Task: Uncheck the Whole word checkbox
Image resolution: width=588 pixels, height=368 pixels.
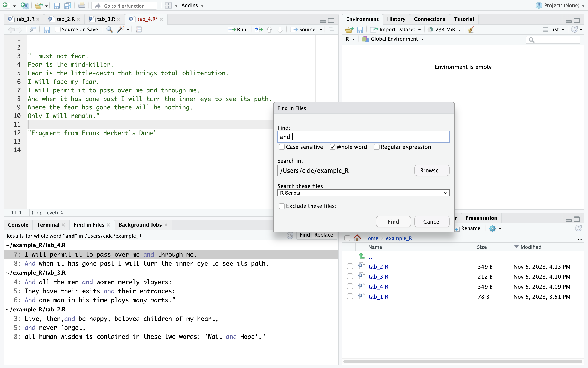Action: pos(332,147)
